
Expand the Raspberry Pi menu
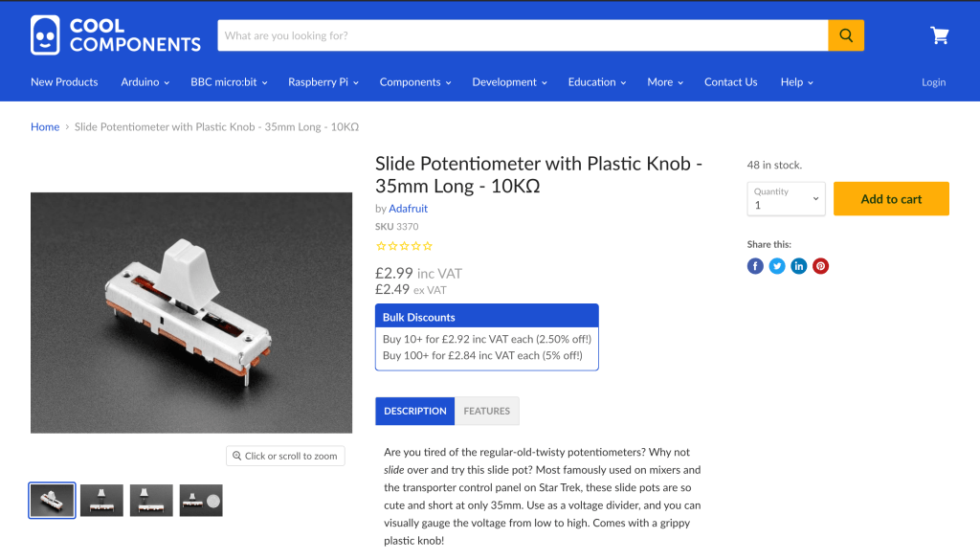(x=323, y=82)
